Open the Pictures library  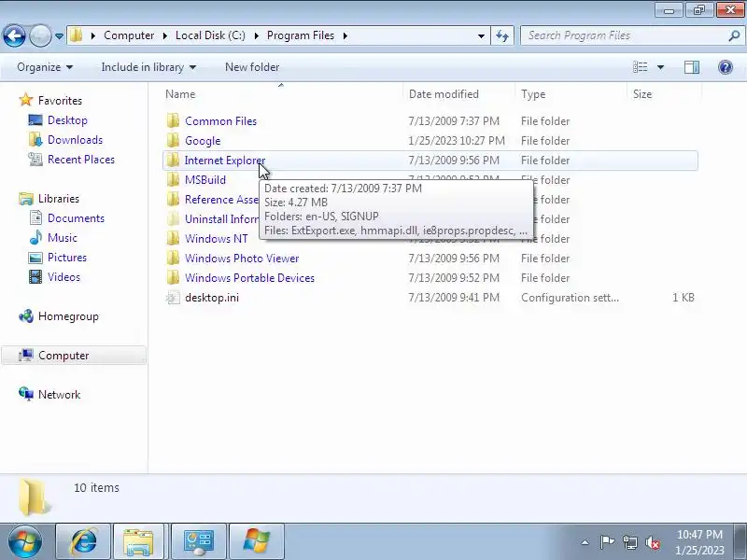point(66,258)
